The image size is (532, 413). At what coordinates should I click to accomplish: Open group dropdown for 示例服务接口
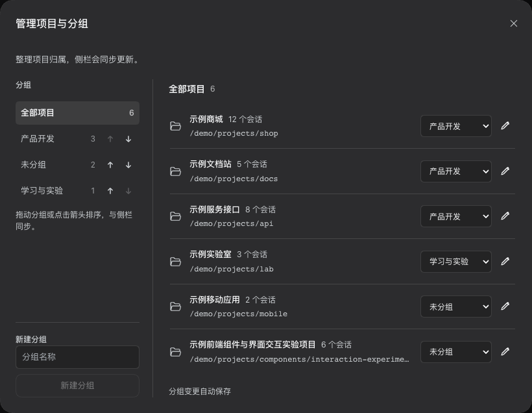[456, 216]
